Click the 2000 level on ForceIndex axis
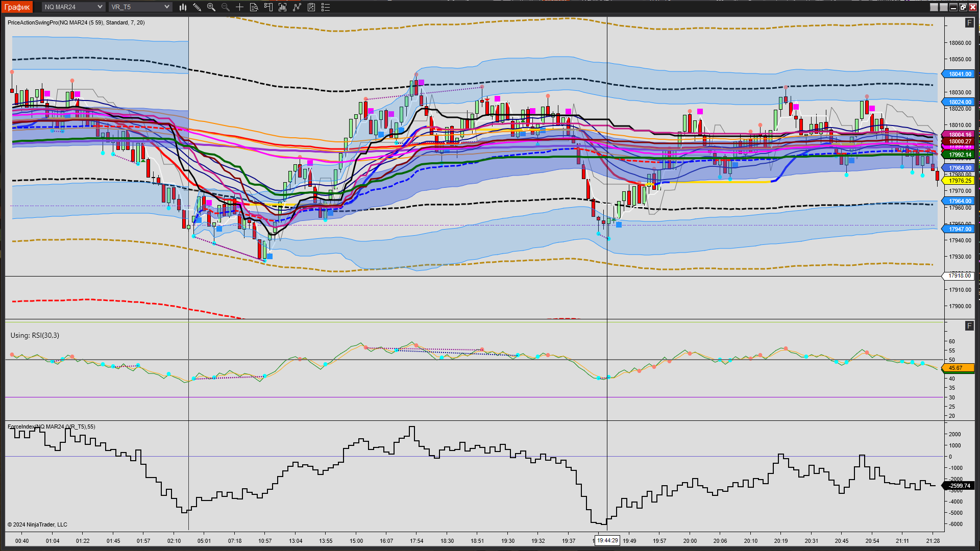The image size is (980, 551). point(955,435)
